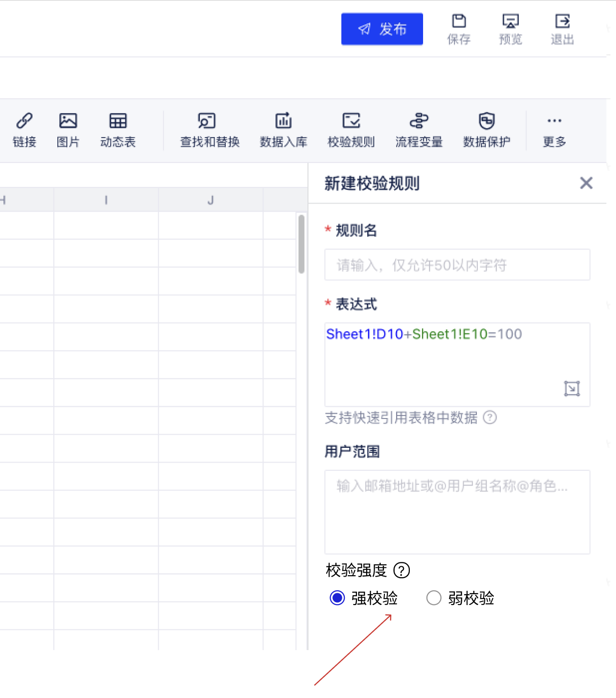Click the 用户范围 user scope field
Viewport: 616px width, 698px height.
tap(457, 512)
